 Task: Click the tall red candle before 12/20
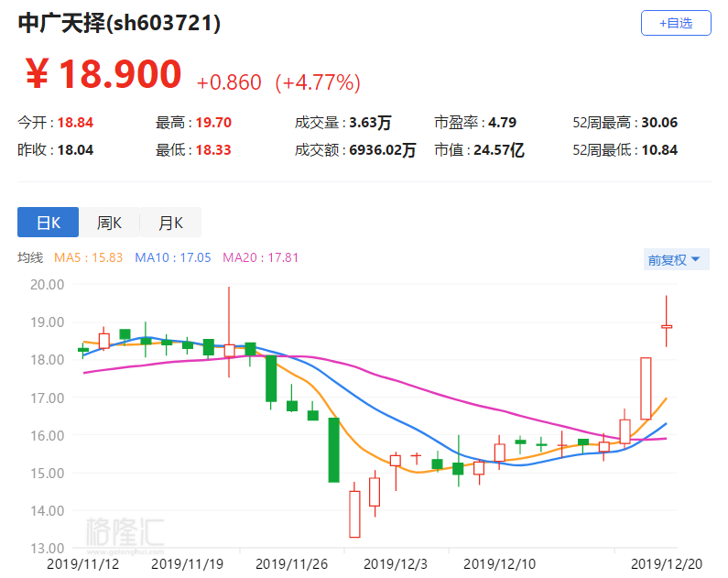point(646,388)
